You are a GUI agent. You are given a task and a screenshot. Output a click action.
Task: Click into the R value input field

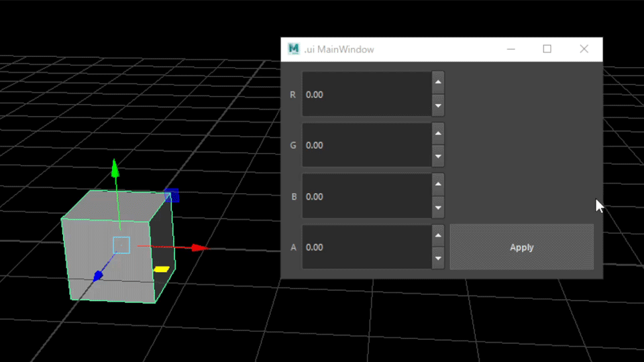click(x=366, y=95)
